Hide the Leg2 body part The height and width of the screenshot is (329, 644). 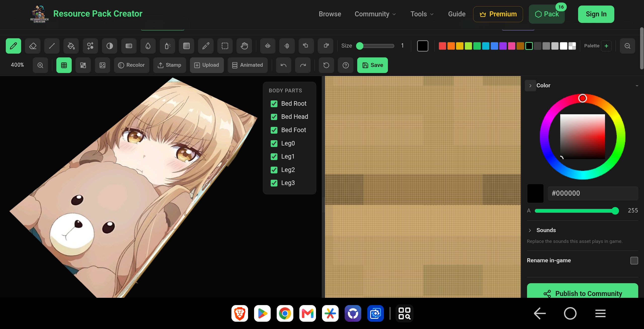pos(274,170)
